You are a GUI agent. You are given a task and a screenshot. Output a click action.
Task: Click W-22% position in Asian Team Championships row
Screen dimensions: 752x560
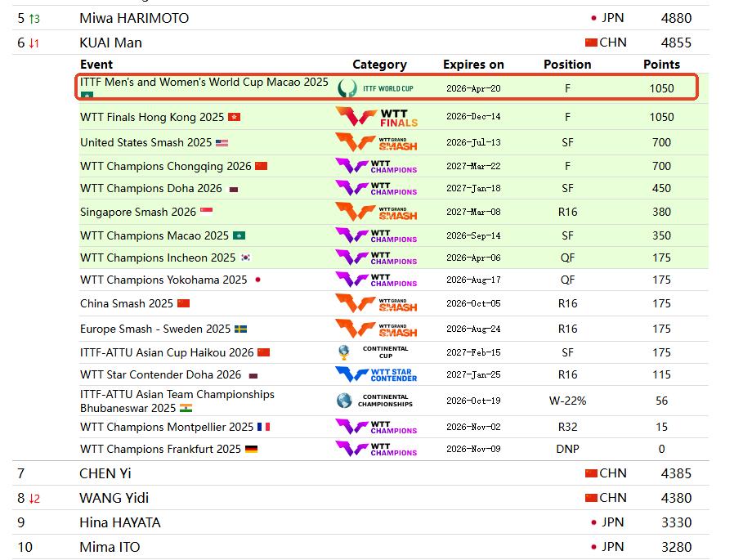point(567,401)
